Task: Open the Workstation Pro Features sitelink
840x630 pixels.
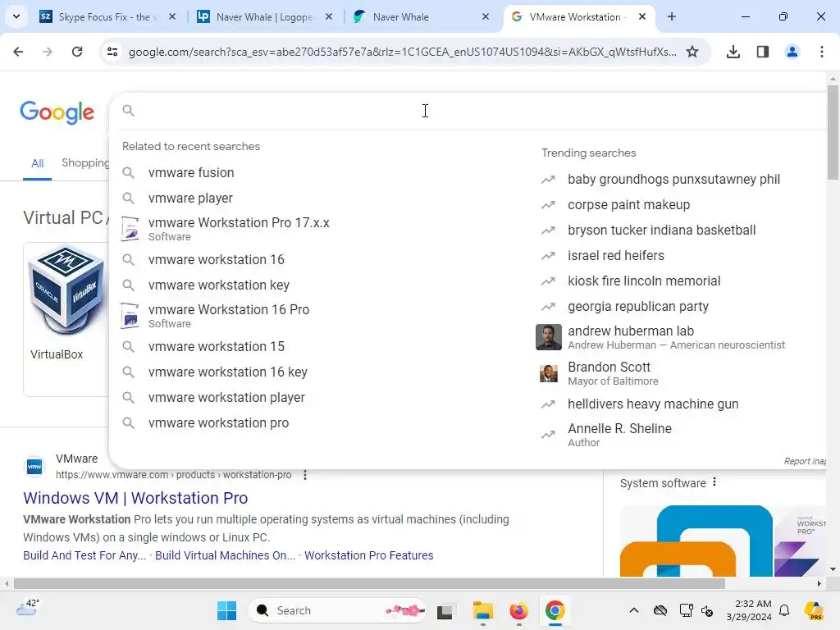Action: pos(368,555)
